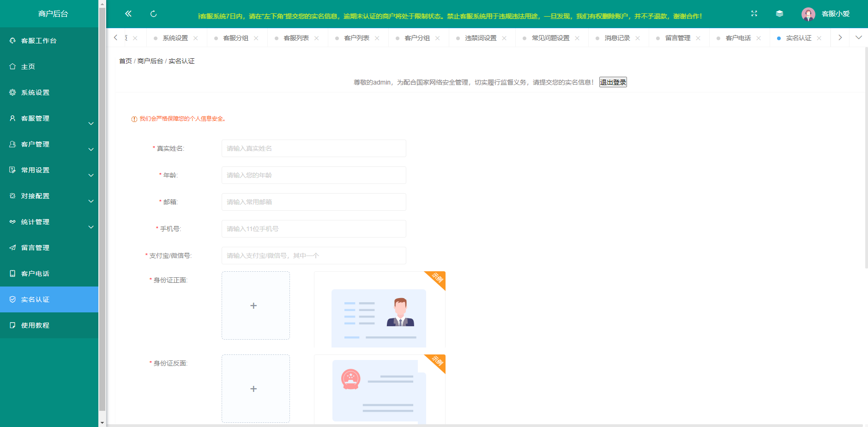This screenshot has width=868, height=427.
Task: Expand the 客服管理 sidebar menu
Action: coord(49,119)
